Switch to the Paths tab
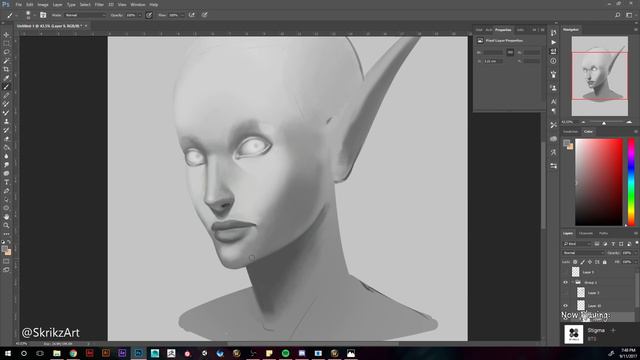Screen dimensions: 640x360 [x=604, y=233]
